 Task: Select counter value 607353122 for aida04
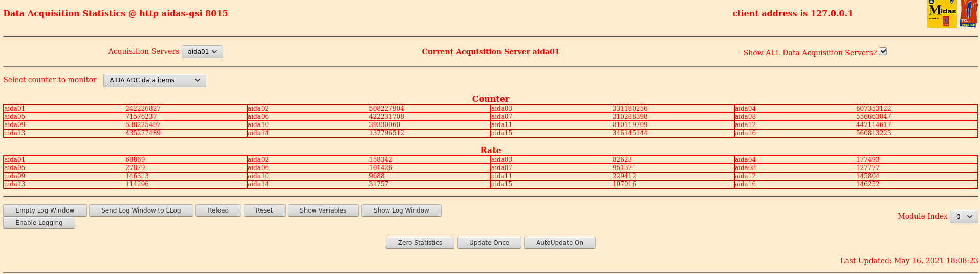point(874,109)
